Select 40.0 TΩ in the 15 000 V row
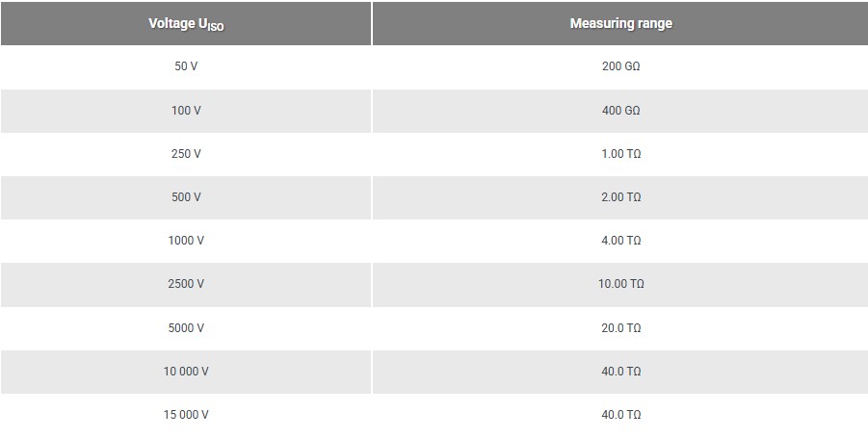Screen dimensions: 868x438 [x=620, y=415]
